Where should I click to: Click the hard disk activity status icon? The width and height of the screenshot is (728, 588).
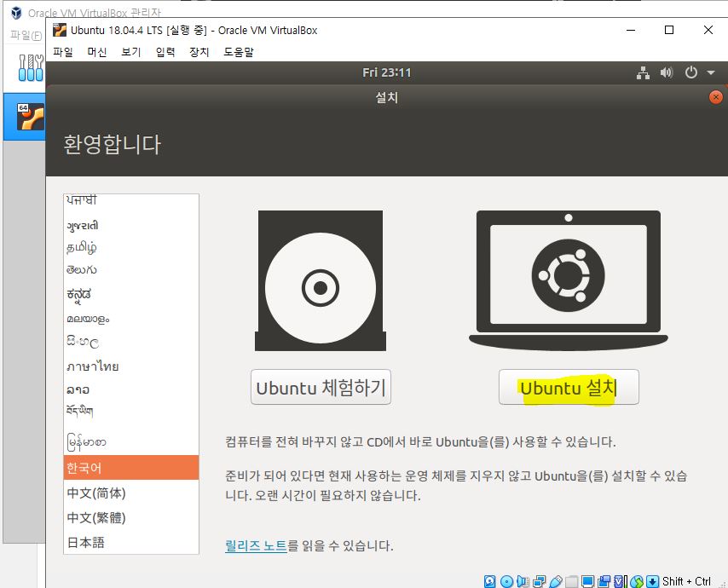point(490,581)
